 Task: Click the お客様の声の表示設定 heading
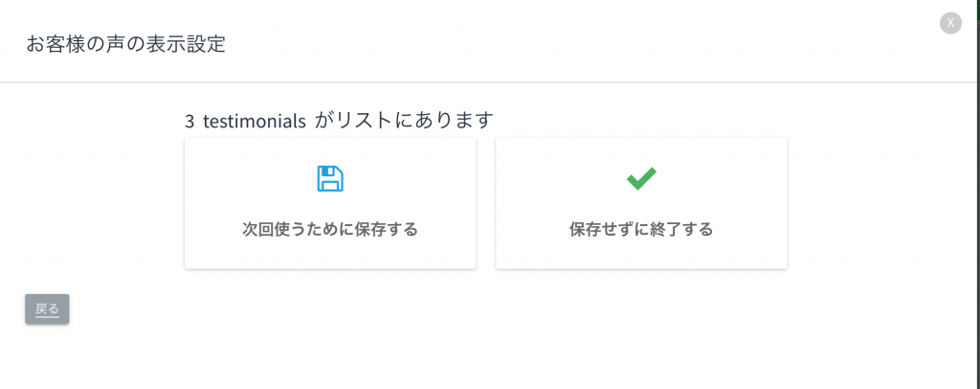[x=125, y=44]
